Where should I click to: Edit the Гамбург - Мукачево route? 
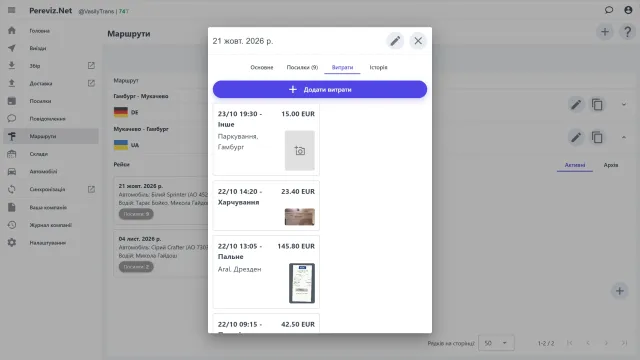pyautogui.click(x=576, y=105)
